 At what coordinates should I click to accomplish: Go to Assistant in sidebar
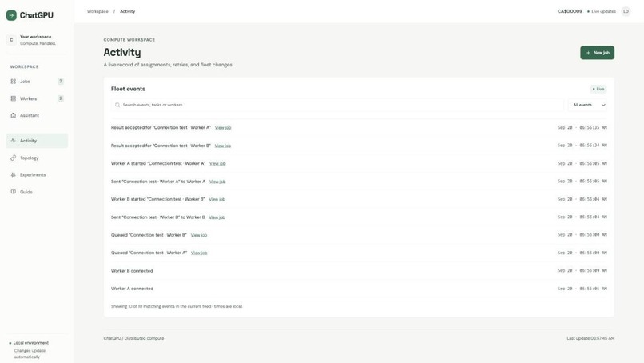37,115
